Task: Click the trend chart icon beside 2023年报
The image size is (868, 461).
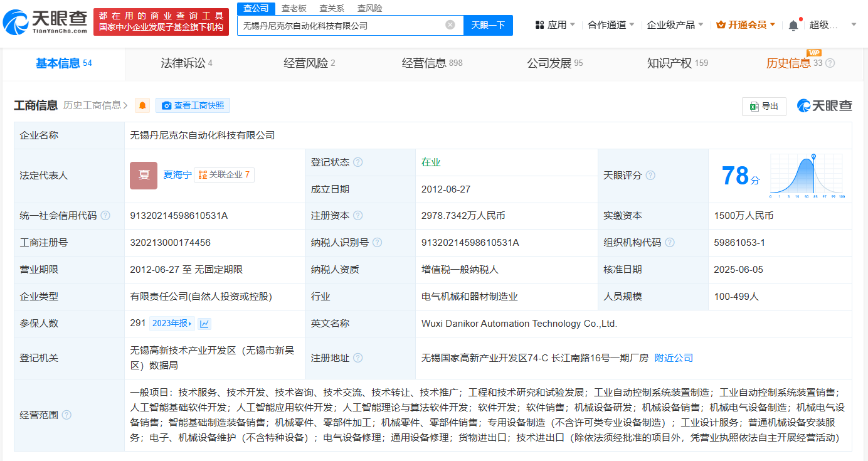Action: coord(204,324)
